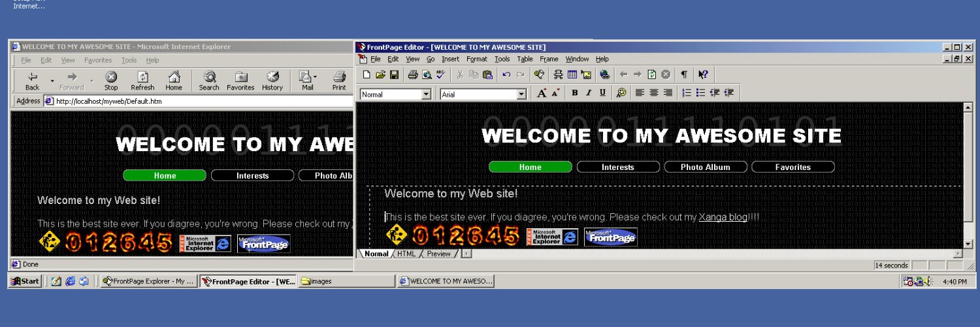
Task: Save the page with the floppy disk icon
Action: [394, 75]
